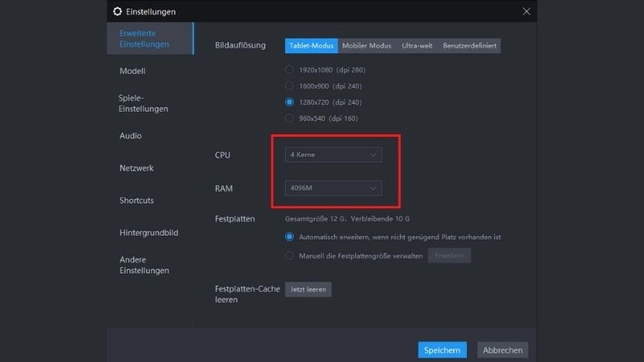Open the Modell settings section

tap(132, 71)
